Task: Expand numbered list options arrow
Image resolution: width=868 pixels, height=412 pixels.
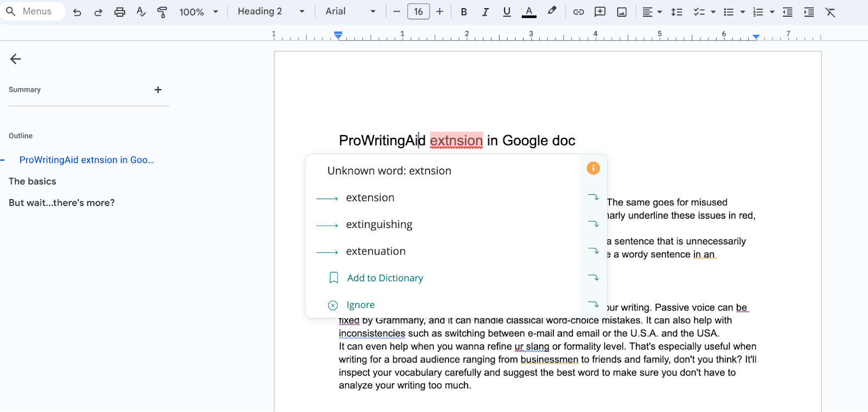Action: (x=772, y=12)
